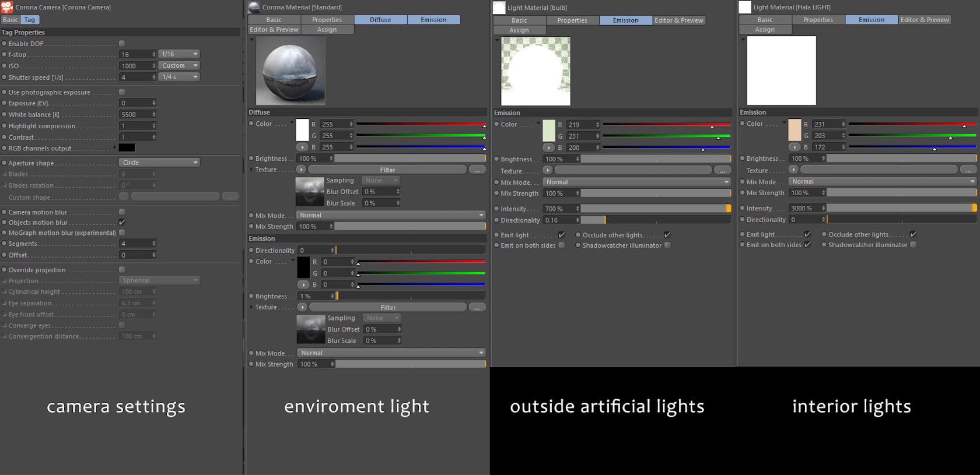Click bulb Directionality slider
The height and width of the screenshot is (475, 980).
(656, 220)
